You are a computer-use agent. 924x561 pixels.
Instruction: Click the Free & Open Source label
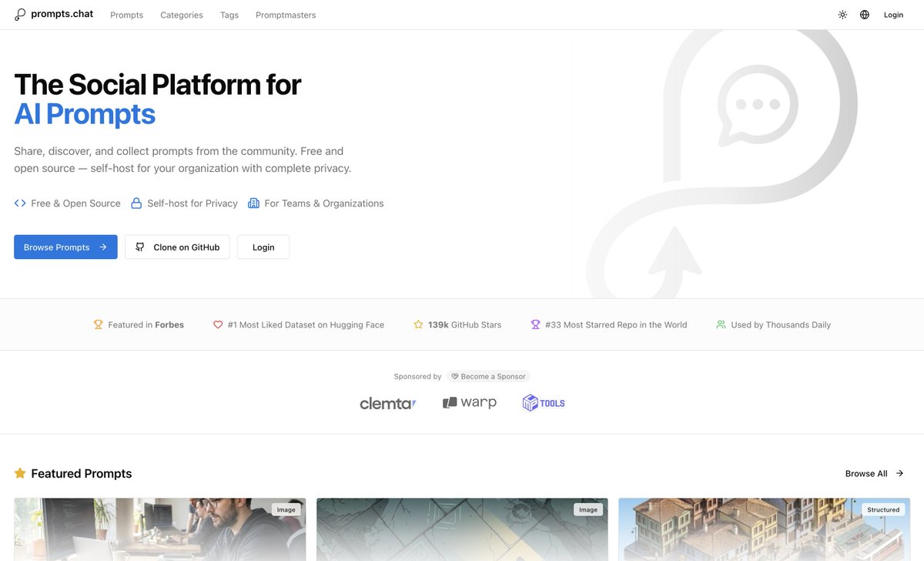(75, 203)
